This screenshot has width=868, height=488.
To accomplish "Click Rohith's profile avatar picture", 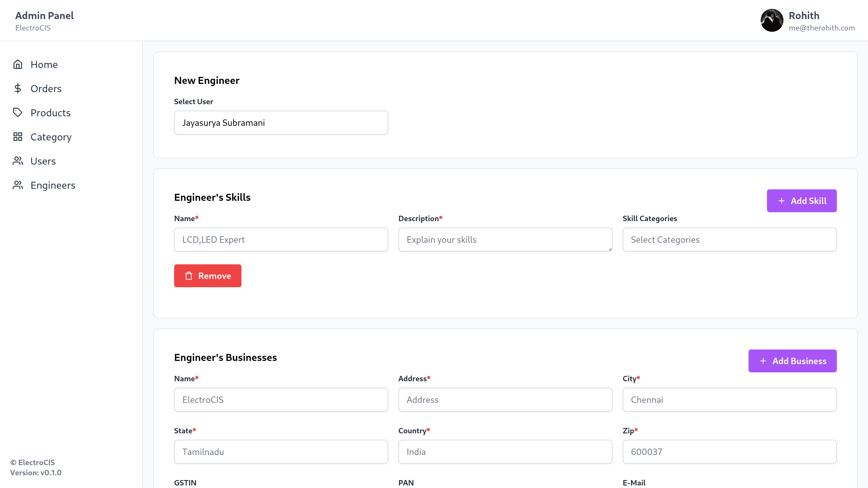I will pos(772,21).
